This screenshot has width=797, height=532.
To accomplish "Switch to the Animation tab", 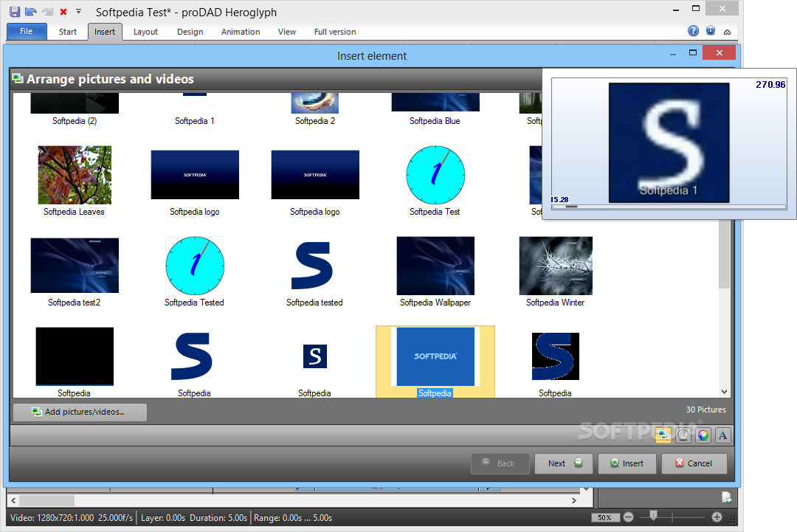I will pos(241,32).
